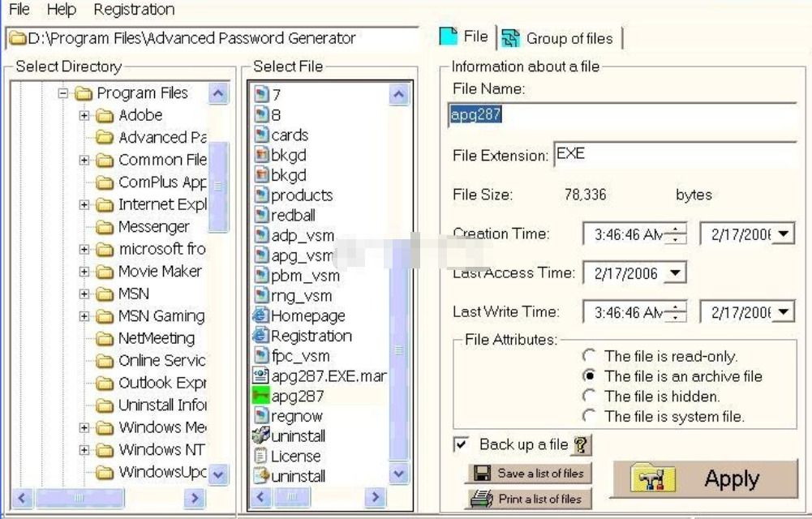Click the file list scroll-right arrow
The width and height of the screenshot is (812, 519).
(x=375, y=497)
